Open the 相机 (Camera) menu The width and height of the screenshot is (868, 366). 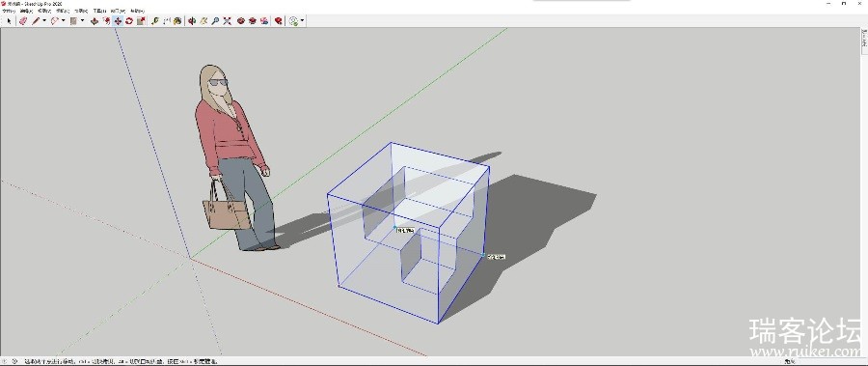(x=63, y=11)
